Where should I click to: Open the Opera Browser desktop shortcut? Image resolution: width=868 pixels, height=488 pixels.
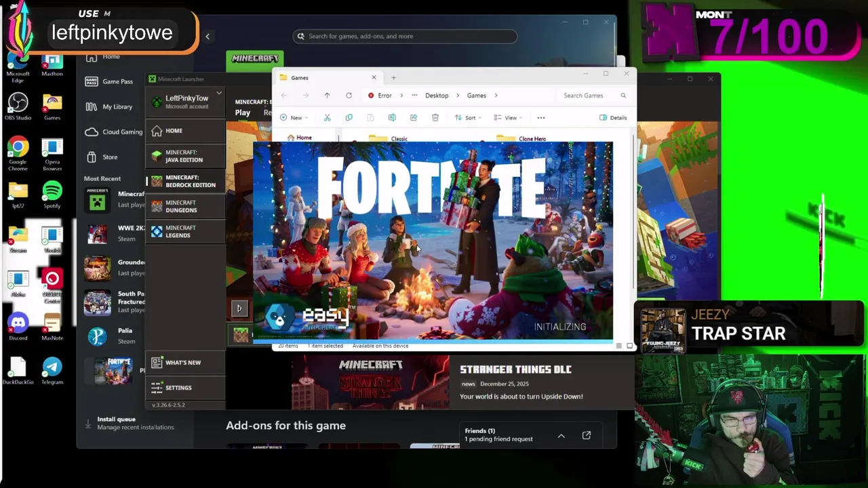click(x=52, y=155)
